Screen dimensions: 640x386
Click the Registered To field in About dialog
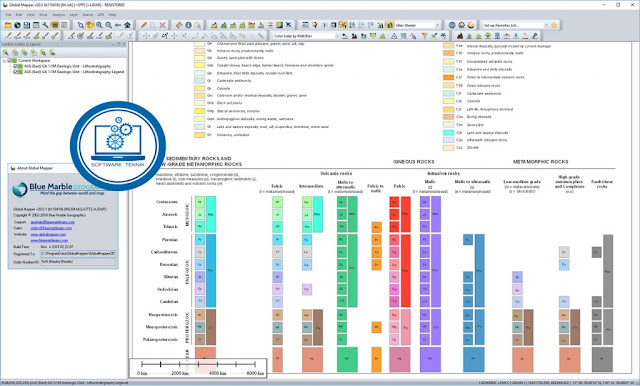78,254
